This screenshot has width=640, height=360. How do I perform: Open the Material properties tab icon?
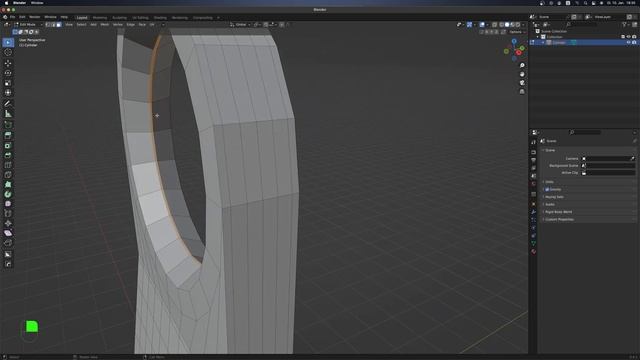(x=533, y=252)
